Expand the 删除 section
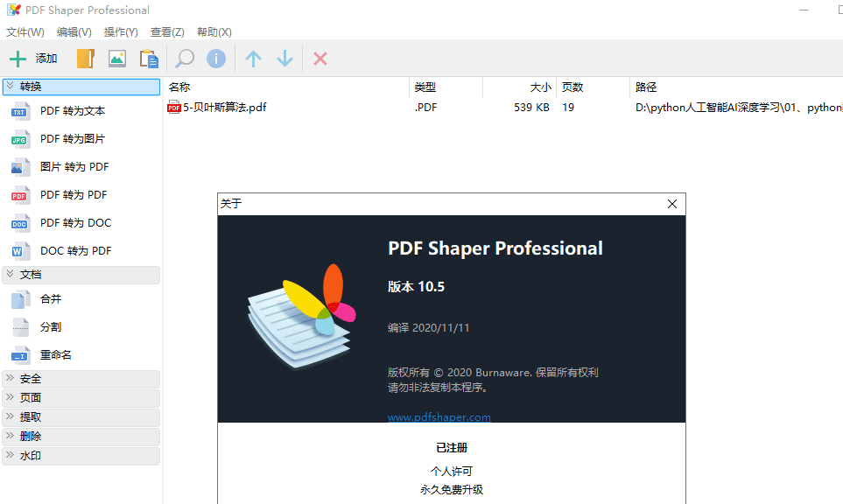The width and height of the screenshot is (843, 504). pos(81,437)
